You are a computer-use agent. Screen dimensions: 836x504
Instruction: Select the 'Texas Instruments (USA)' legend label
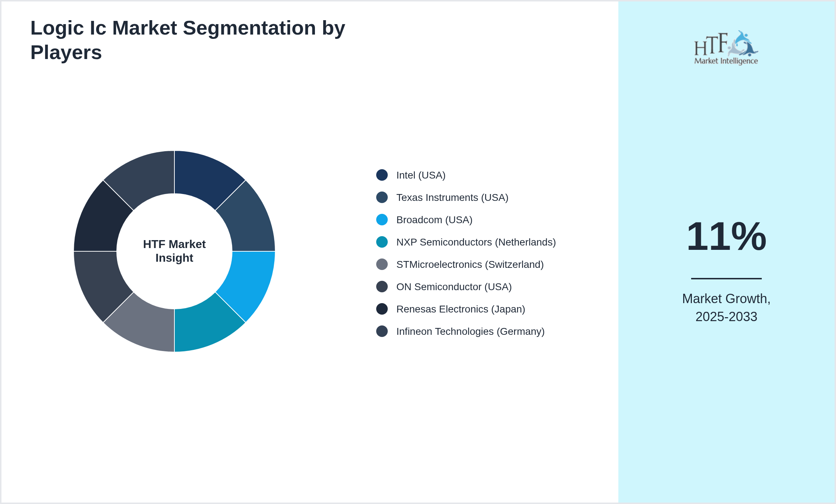[x=452, y=198]
